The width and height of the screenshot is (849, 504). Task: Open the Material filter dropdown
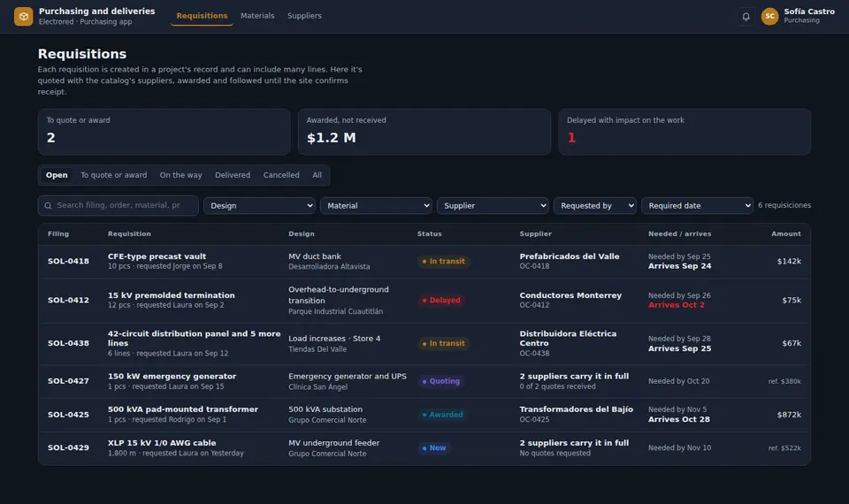tap(377, 206)
